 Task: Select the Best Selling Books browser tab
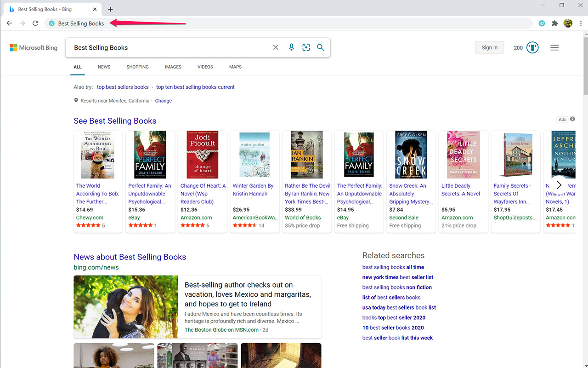(52, 9)
